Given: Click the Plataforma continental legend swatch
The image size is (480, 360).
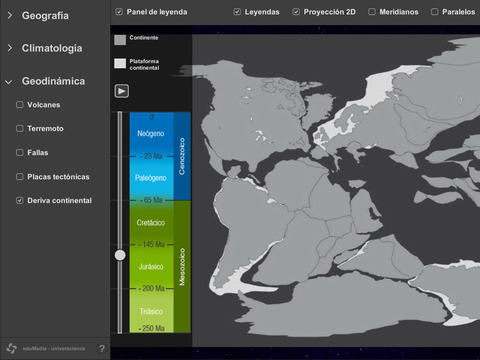Looking at the screenshot, I should click(120, 63).
